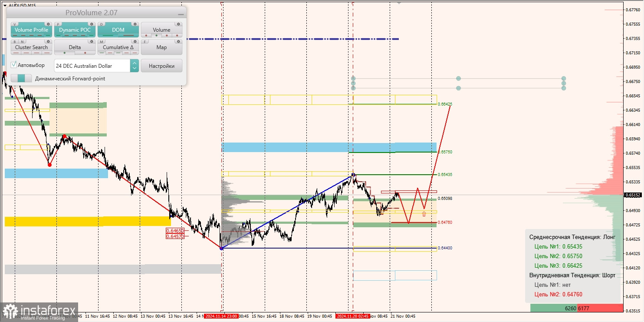Image resolution: width=644 pixels, height=322 pixels.
Task: Click the N hotkey tag on Cluster Search
Action: tap(22, 42)
